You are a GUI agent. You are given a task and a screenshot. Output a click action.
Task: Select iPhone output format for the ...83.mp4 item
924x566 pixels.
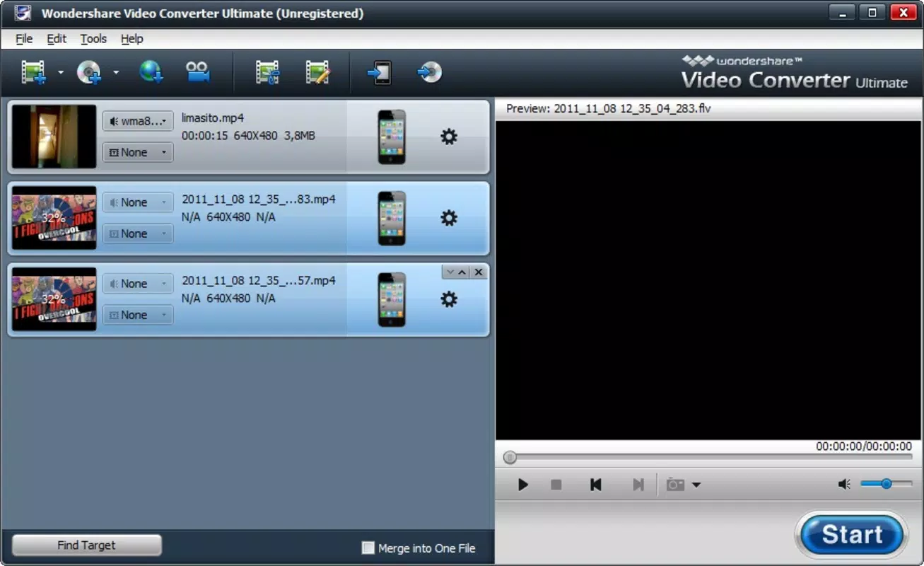coord(392,218)
